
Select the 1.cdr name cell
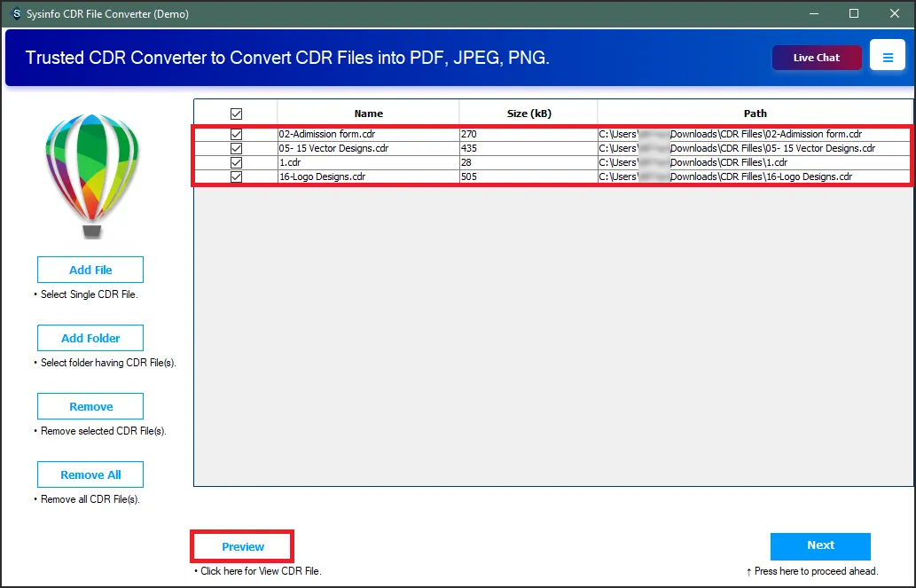click(368, 162)
